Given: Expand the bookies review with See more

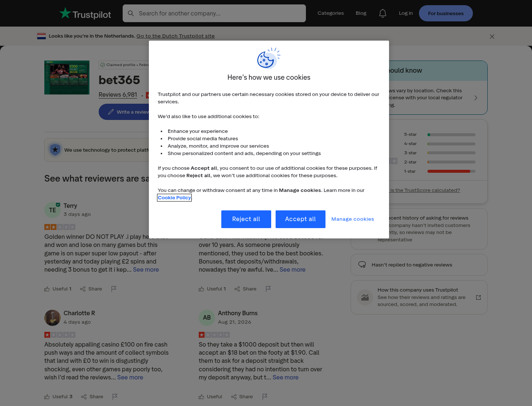Looking at the screenshot, I should click(293, 270).
